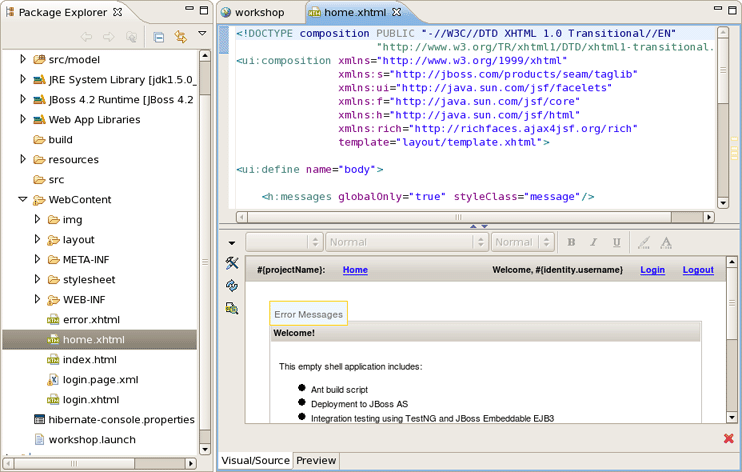Screen dimensions: 742x472
Task: Click the Underline formatting icon
Action: (x=616, y=242)
